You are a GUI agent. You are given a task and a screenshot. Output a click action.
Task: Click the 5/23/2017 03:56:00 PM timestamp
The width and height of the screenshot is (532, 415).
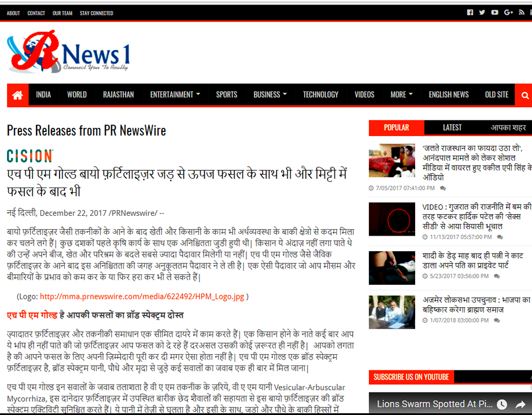tap(459, 276)
